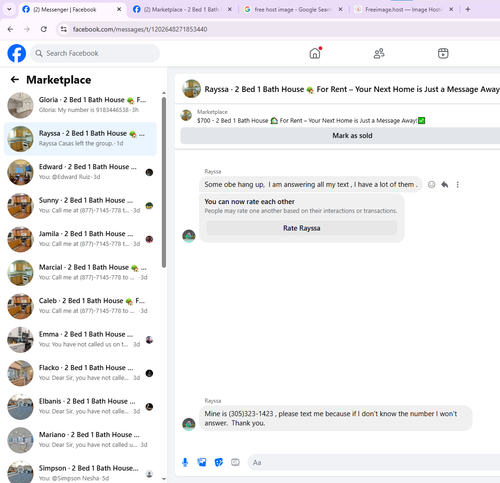Click the scroll up arrow of conversation list
Viewport: 500px width, 483px height.
click(164, 93)
